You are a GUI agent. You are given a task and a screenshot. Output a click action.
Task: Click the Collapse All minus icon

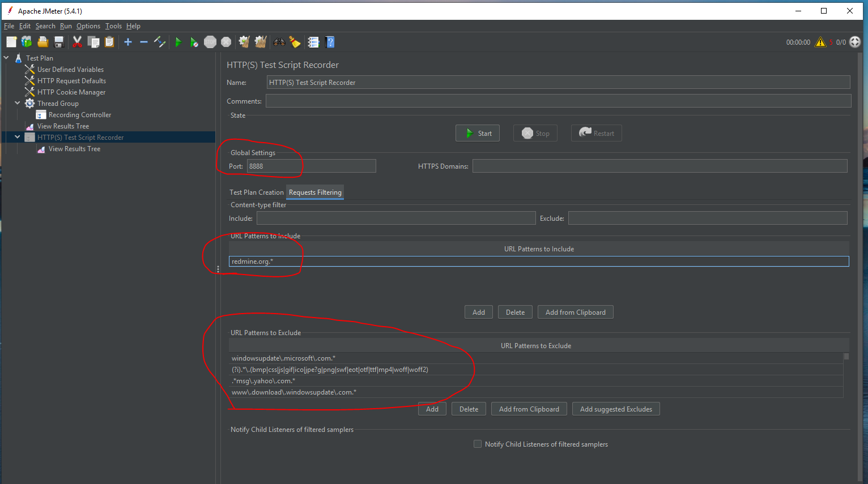pos(144,42)
